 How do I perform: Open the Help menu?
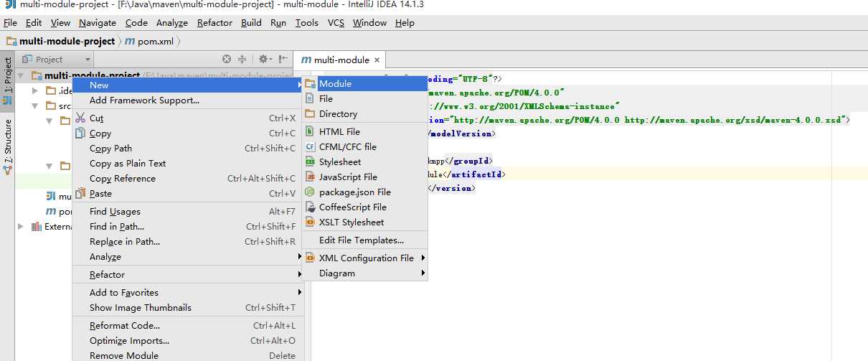pyautogui.click(x=405, y=22)
